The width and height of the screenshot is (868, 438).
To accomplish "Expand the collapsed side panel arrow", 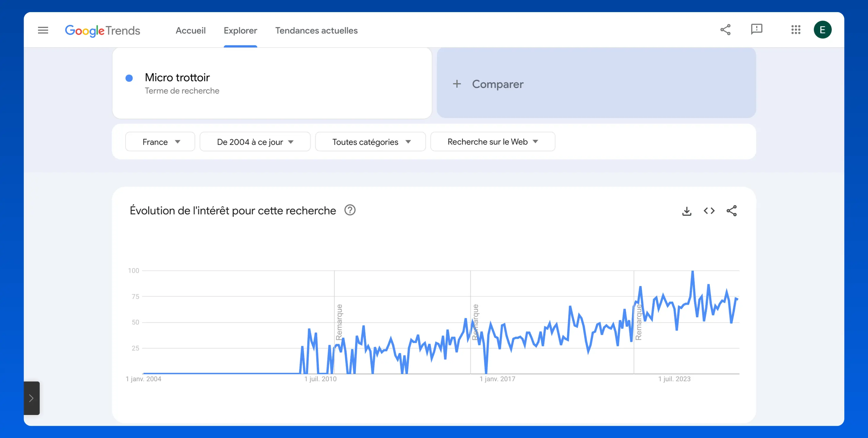I will point(31,398).
